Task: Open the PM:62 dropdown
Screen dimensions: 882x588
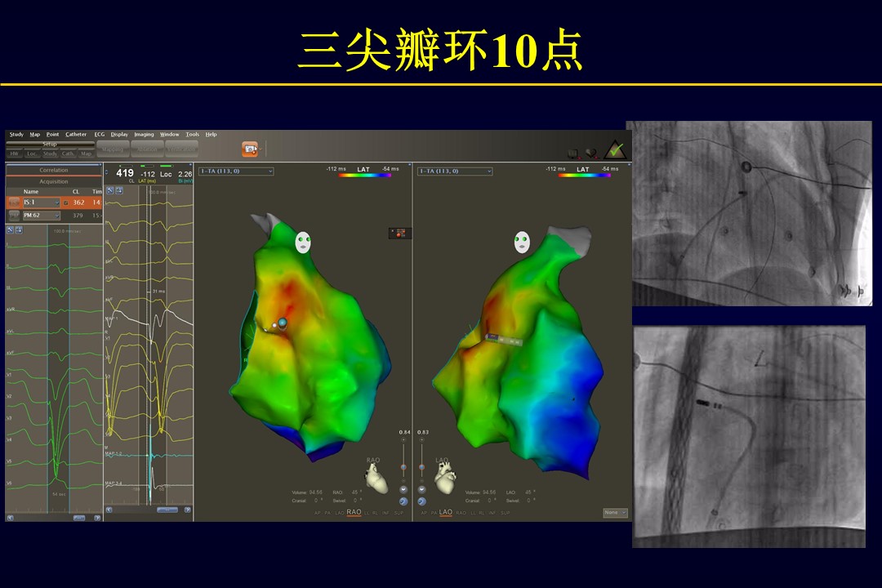Action: click(x=41, y=216)
